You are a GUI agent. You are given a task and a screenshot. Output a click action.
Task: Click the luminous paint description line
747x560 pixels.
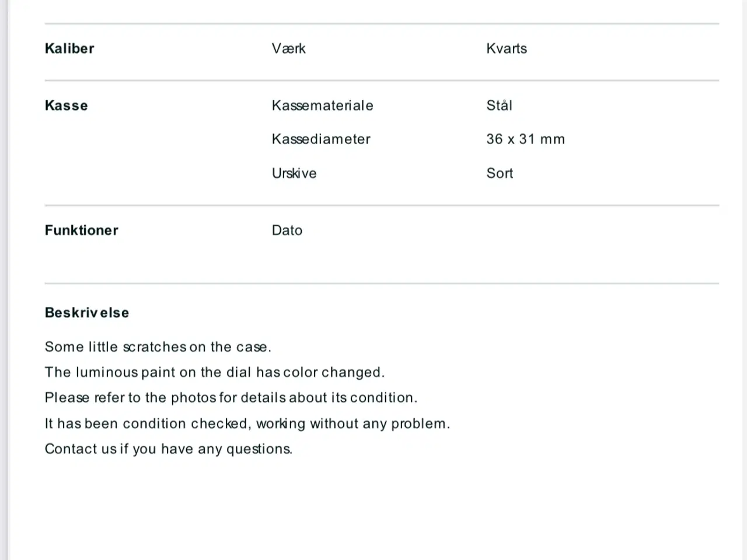pos(215,372)
